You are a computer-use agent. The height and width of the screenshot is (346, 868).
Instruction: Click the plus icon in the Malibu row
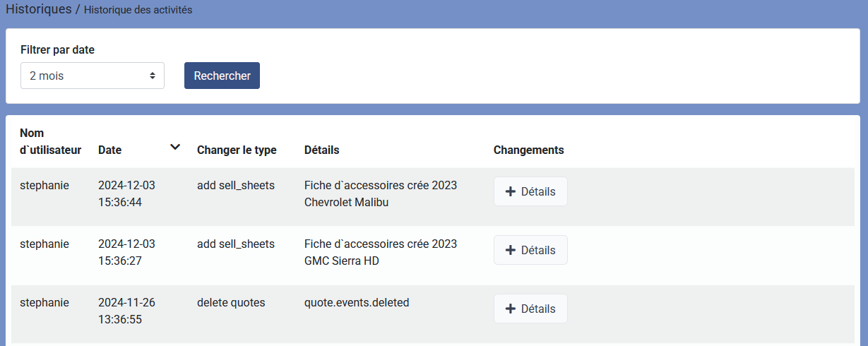click(511, 192)
